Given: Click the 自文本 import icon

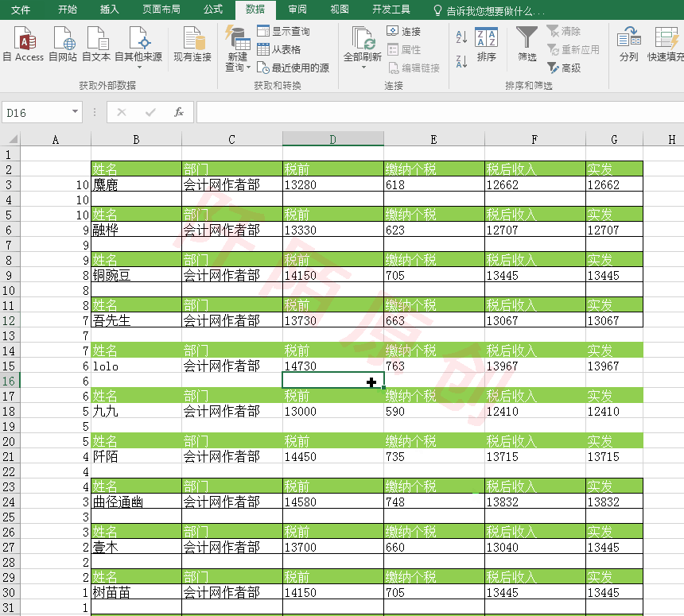Looking at the screenshot, I should point(96,44).
